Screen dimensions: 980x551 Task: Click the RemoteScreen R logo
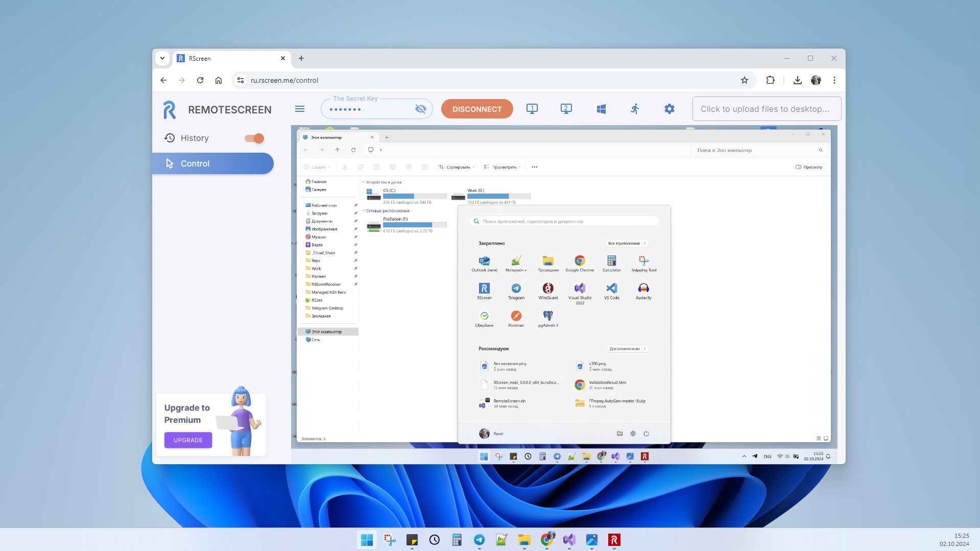tap(170, 110)
